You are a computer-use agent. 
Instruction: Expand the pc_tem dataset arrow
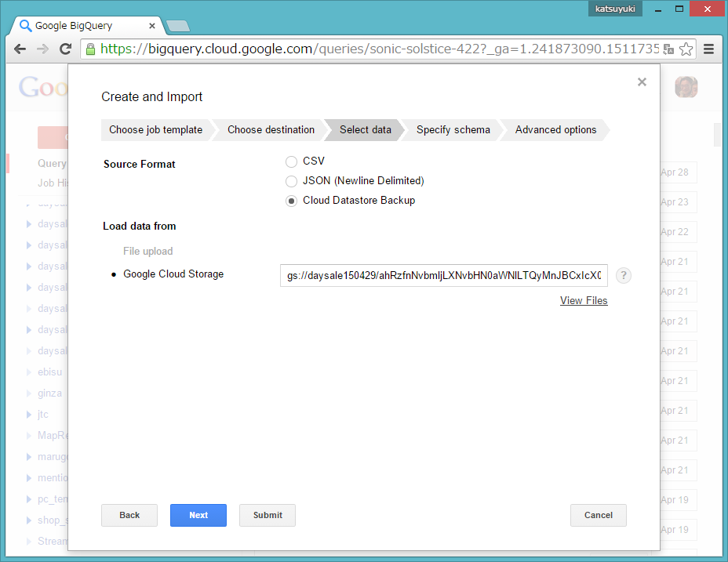[29, 499]
